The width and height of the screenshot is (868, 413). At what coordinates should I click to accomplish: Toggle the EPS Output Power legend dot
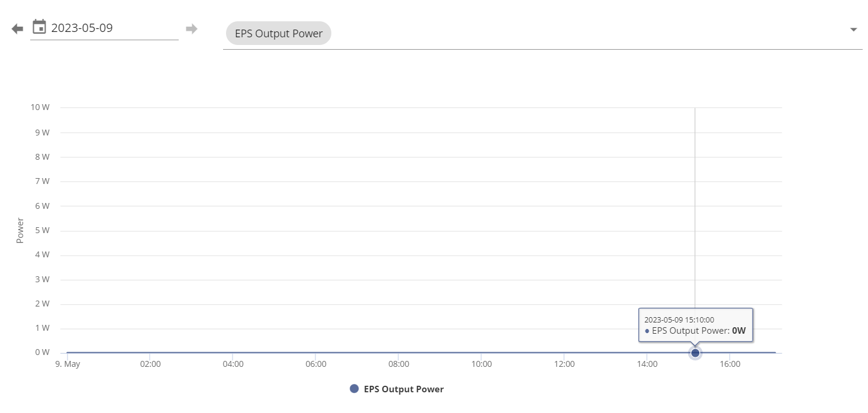tap(354, 389)
